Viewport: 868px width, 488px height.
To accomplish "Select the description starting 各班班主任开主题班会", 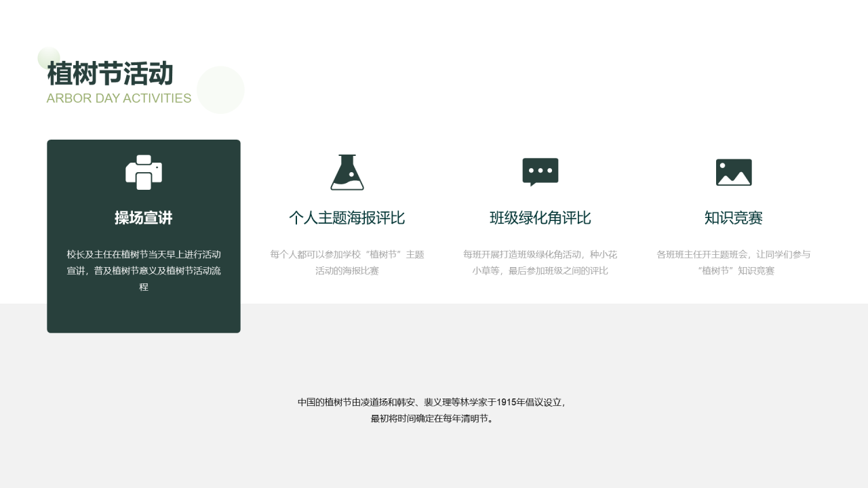I will pos(734,262).
